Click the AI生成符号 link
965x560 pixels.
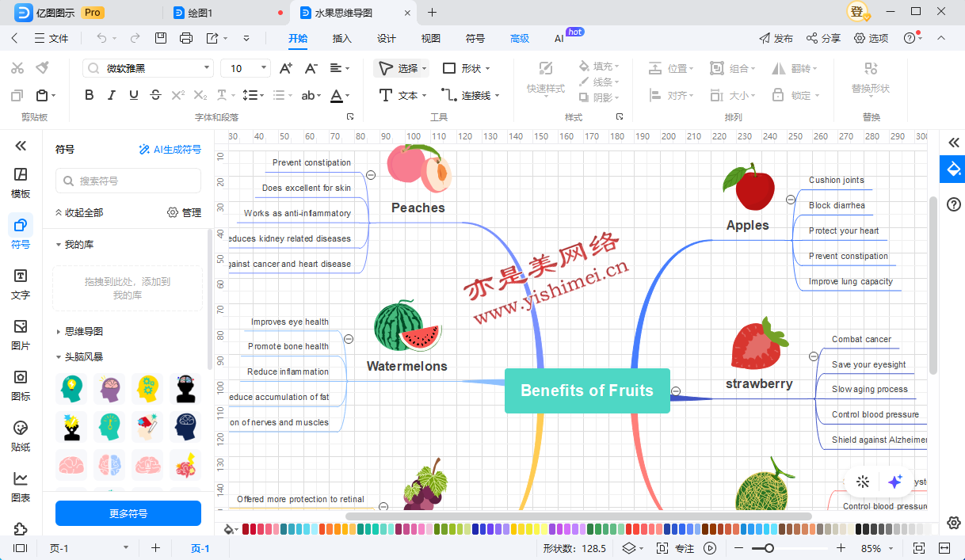tap(170, 149)
